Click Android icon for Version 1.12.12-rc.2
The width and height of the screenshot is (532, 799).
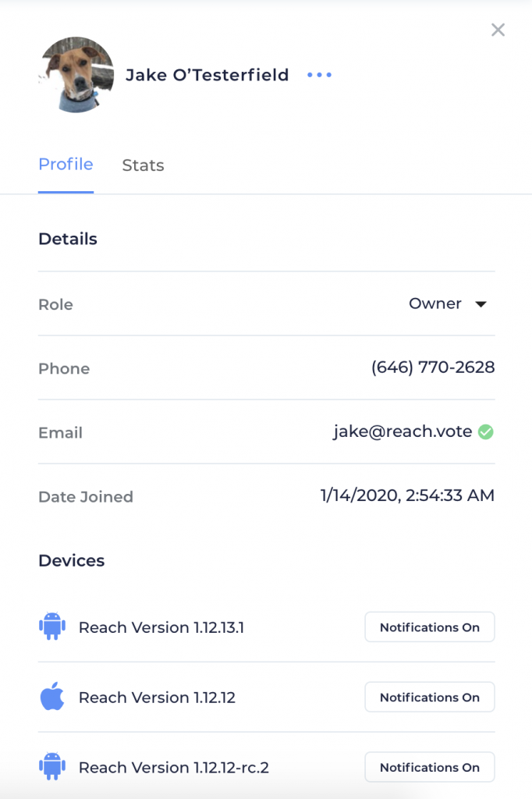click(x=52, y=766)
